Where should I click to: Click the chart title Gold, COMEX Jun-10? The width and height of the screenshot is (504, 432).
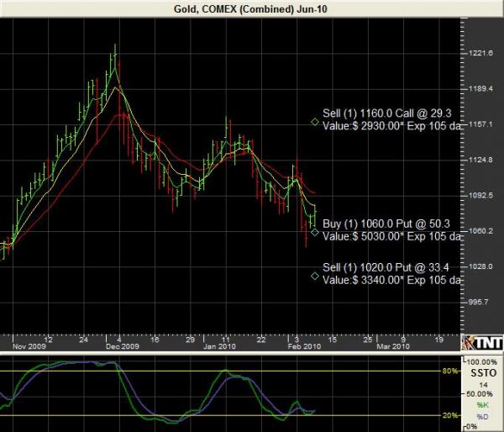[x=251, y=8]
